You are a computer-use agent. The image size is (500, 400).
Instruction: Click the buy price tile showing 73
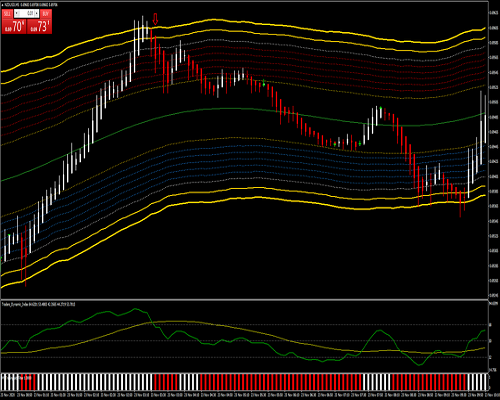(39, 26)
